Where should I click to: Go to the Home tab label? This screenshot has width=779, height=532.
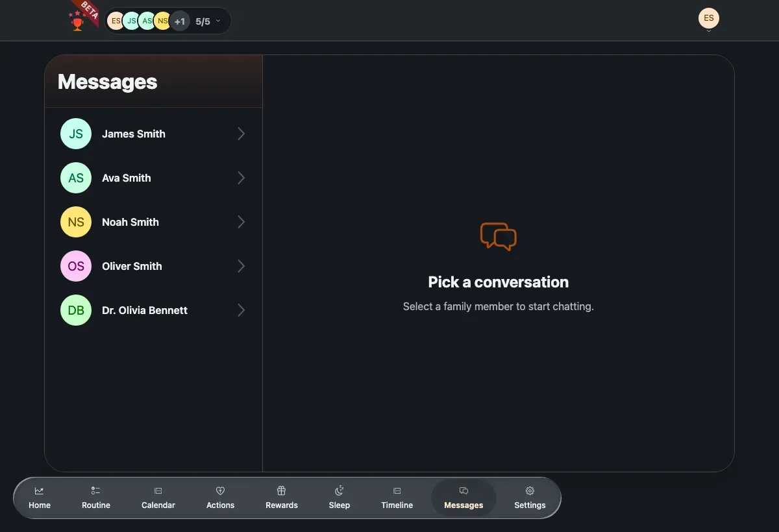(x=40, y=505)
